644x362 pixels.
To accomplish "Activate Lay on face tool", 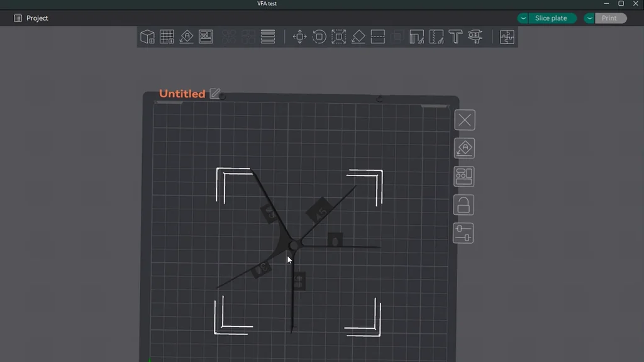I will click(358, 37).
